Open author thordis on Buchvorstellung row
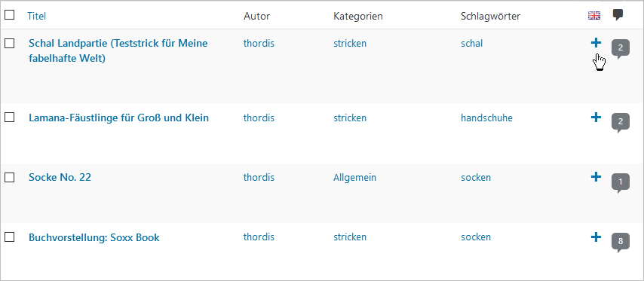The height and width of the screenshot is (281, 644). [259, 237]
